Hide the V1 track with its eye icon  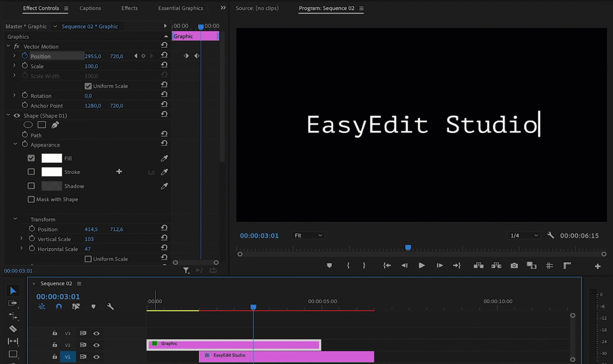96,356
